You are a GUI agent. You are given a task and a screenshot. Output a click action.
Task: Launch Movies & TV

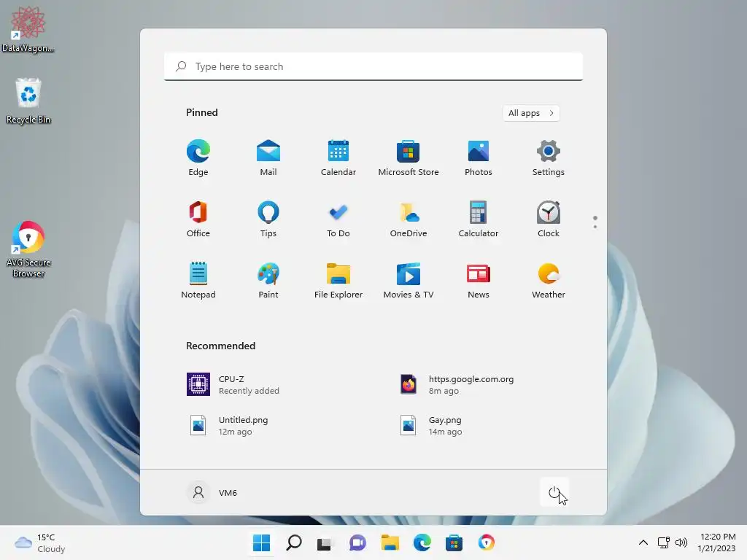[409, 281]
